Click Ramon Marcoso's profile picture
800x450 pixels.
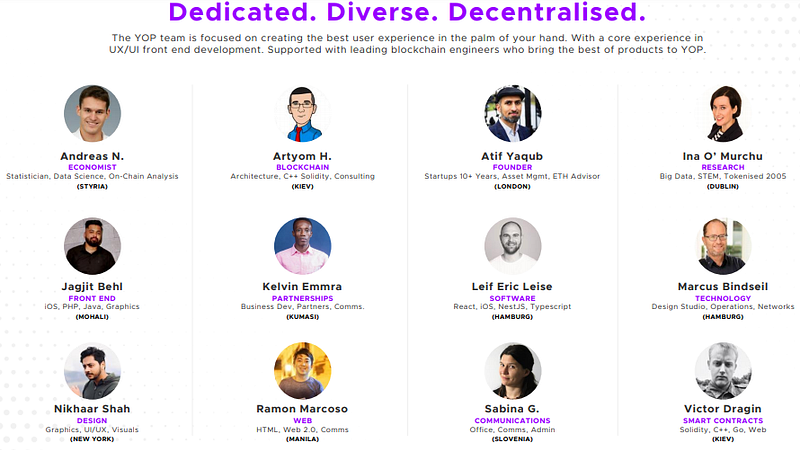click(303, 370)
